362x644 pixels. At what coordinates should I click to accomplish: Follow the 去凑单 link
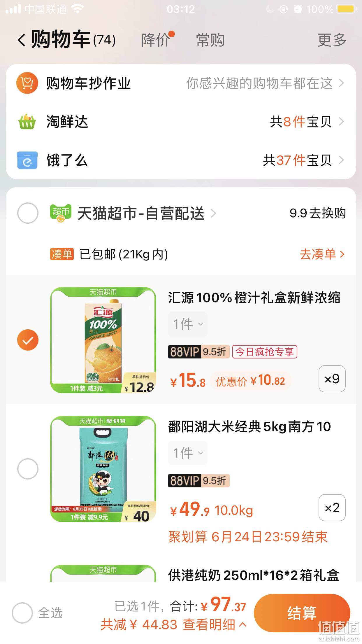point(322,254)
